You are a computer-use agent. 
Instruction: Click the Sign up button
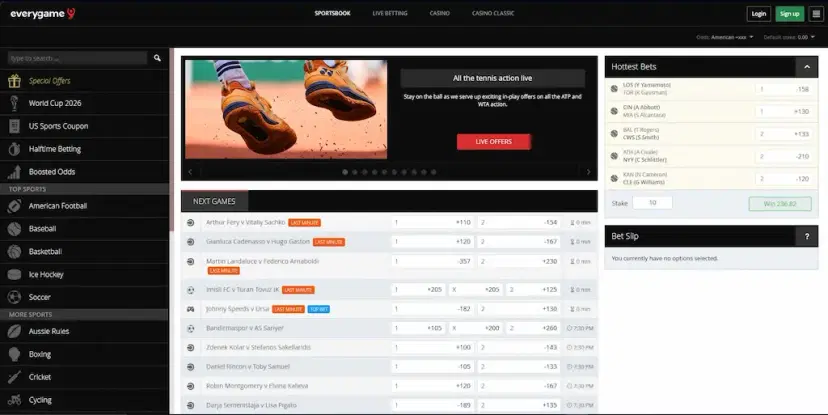(789, 14)
